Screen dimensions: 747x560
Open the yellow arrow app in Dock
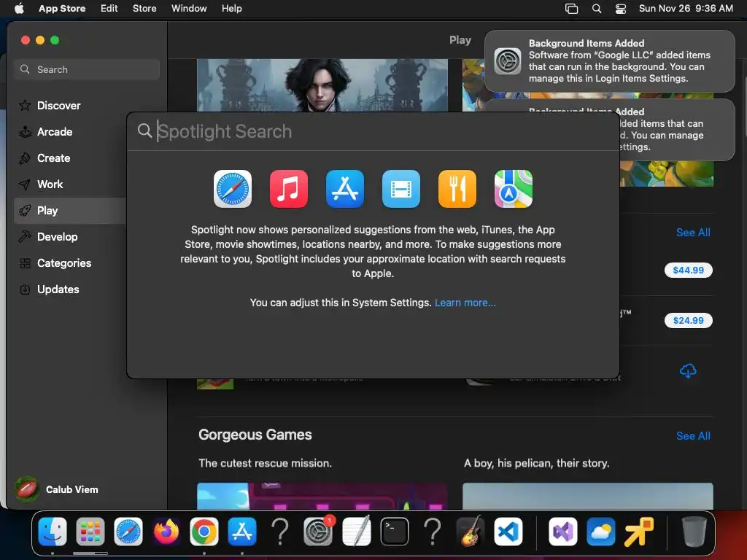point(639,532)
